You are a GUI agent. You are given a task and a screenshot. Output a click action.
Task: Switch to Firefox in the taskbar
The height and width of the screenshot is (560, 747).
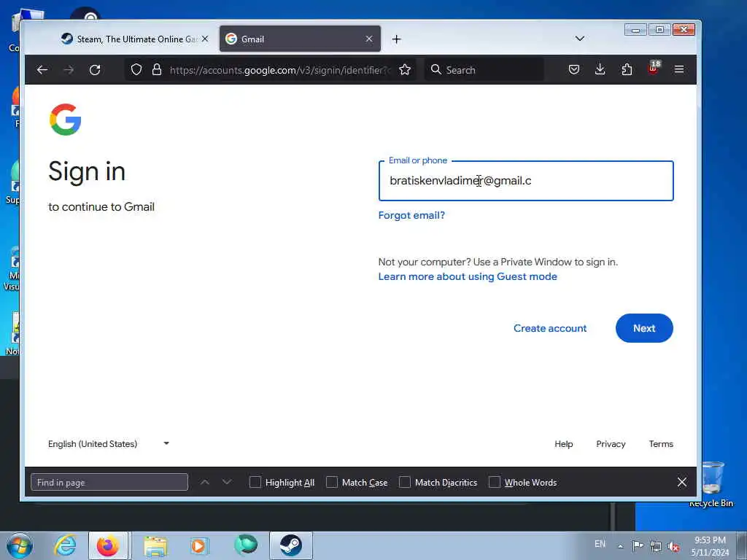[x=108, y=545]
